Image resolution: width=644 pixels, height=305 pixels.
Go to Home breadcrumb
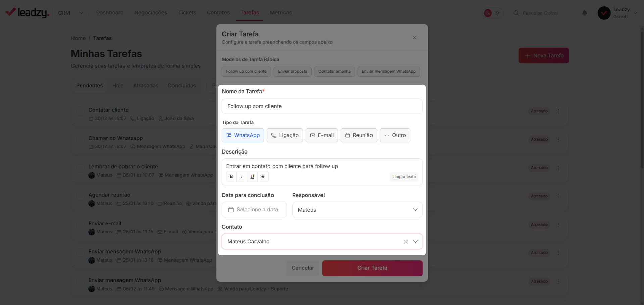78,38
